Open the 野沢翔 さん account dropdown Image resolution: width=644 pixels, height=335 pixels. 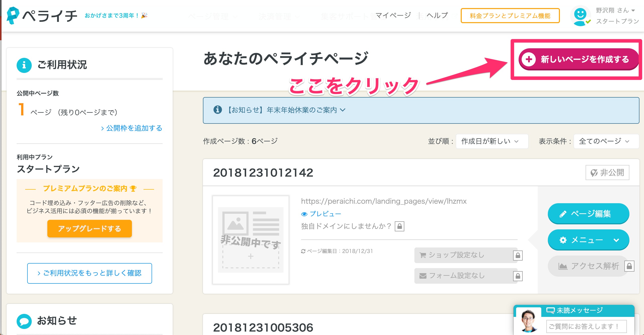point(616,10)
